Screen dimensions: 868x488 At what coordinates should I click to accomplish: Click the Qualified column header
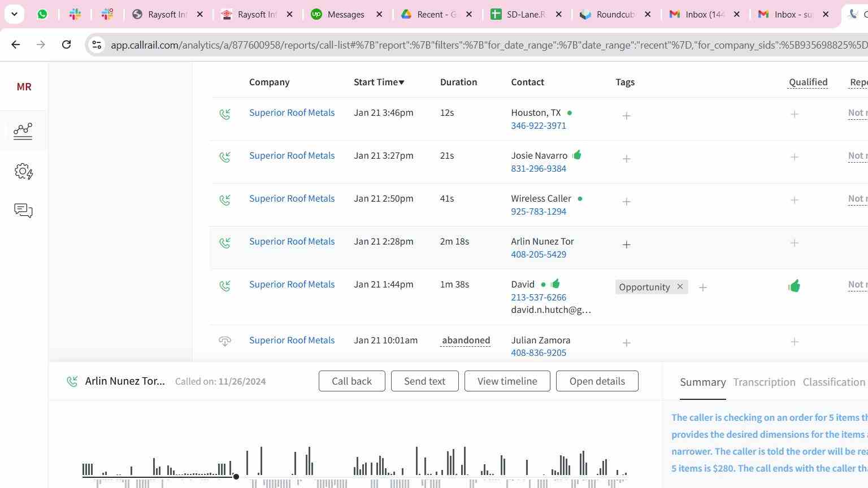(808, 82)
